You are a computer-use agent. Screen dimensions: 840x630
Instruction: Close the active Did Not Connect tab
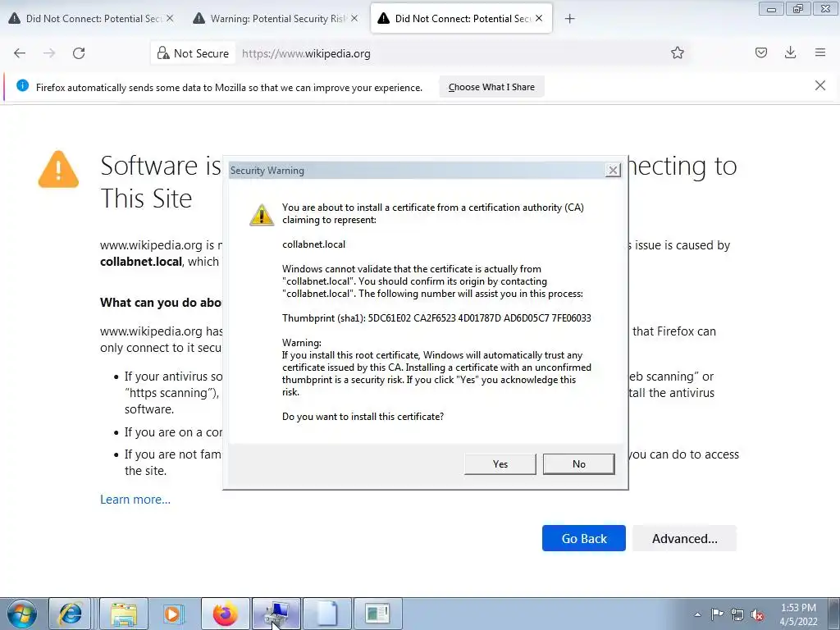coord(539,18)
